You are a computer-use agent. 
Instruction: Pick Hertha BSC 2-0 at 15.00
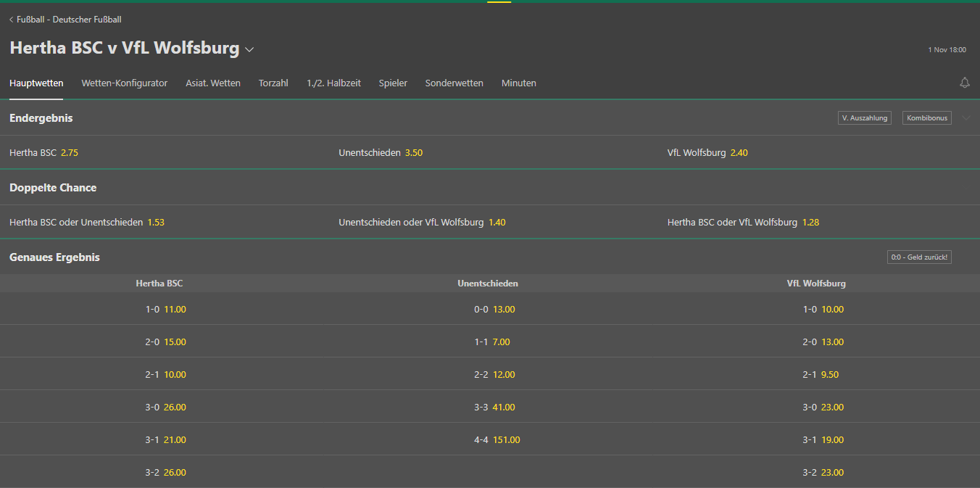pos(165,342)
